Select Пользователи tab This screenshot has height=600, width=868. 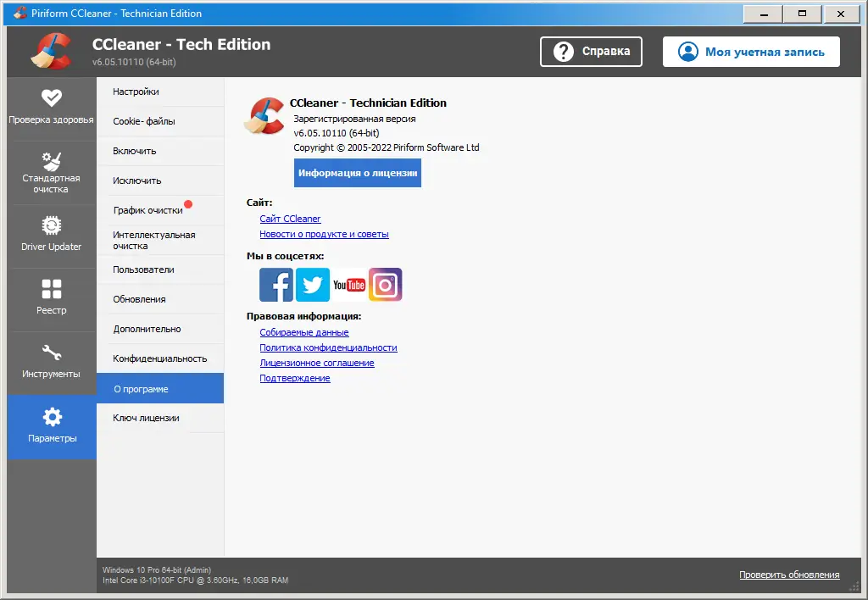[160, 269]
